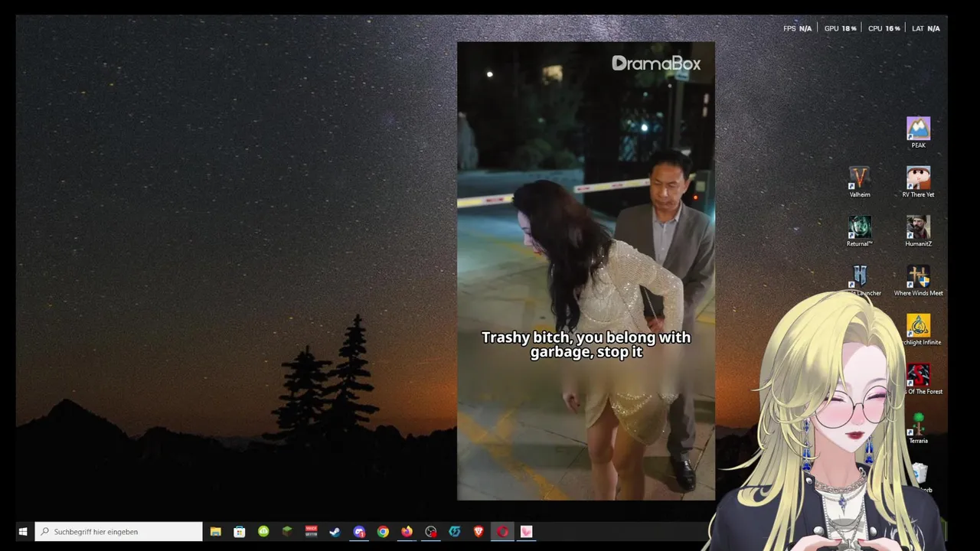Open the green round taskbar app
The image size is (980, 551).
[263, 531]
